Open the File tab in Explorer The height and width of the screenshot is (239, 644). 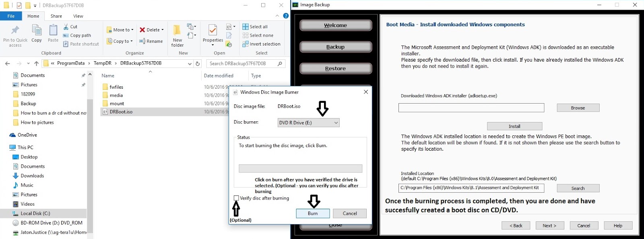point(11,16)
